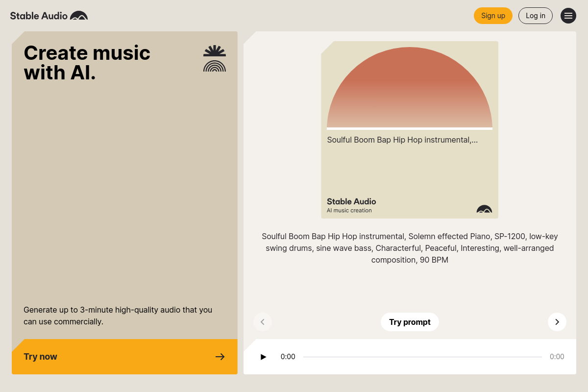Click the audio progress bar
The height and width of the screenshot is (392, 588).
tap(422, 357)
